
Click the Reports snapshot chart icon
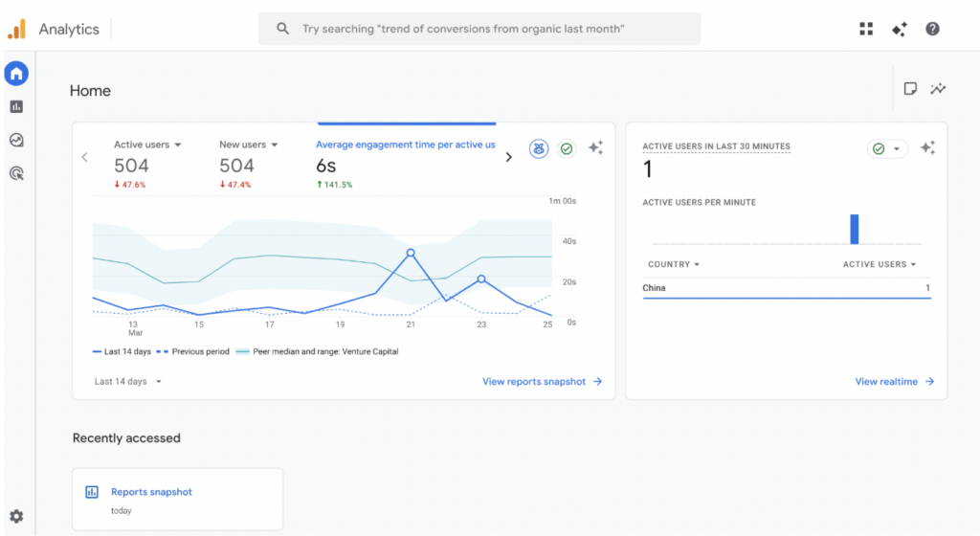(92, 492)
